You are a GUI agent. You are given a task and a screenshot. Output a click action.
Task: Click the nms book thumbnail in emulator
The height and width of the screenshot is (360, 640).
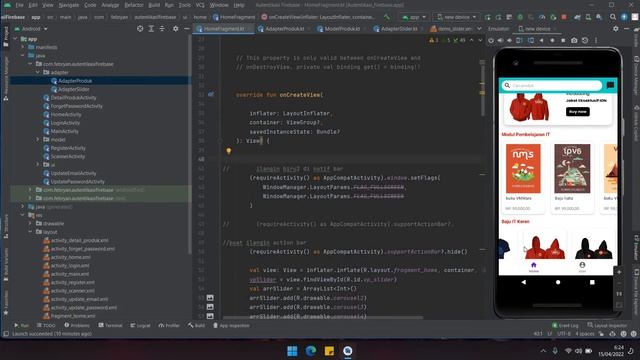[x=523, y=169]
